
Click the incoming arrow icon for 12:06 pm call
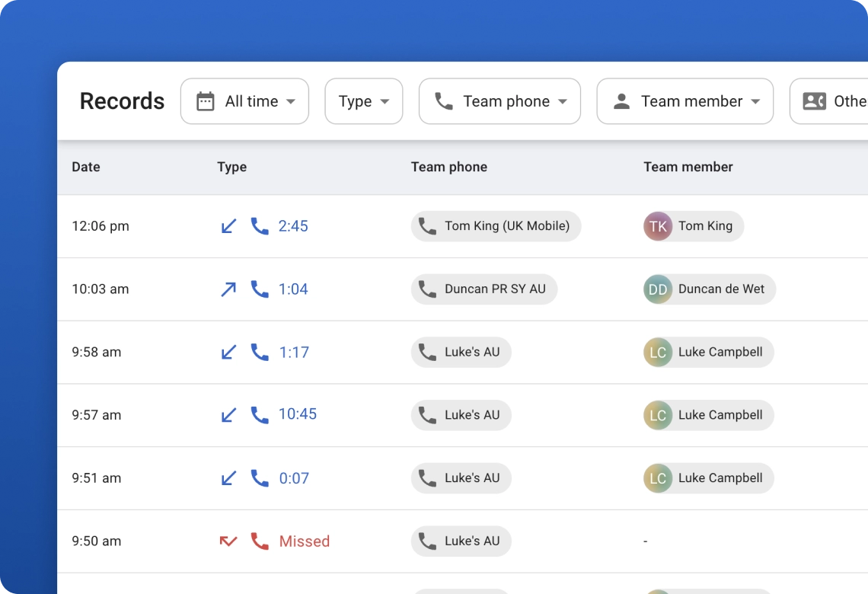tap(228, 226)
